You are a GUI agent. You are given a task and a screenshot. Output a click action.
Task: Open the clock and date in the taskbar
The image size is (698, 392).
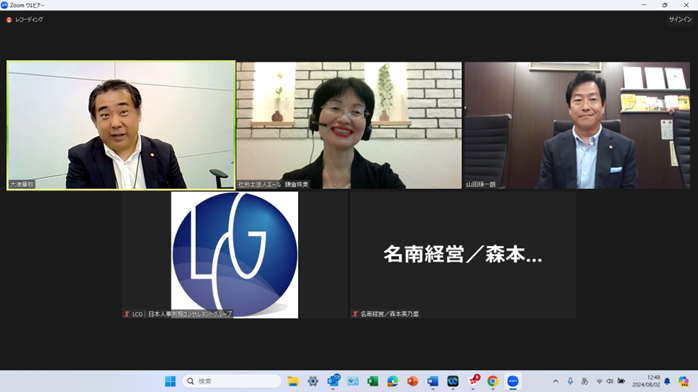[646, 381]
